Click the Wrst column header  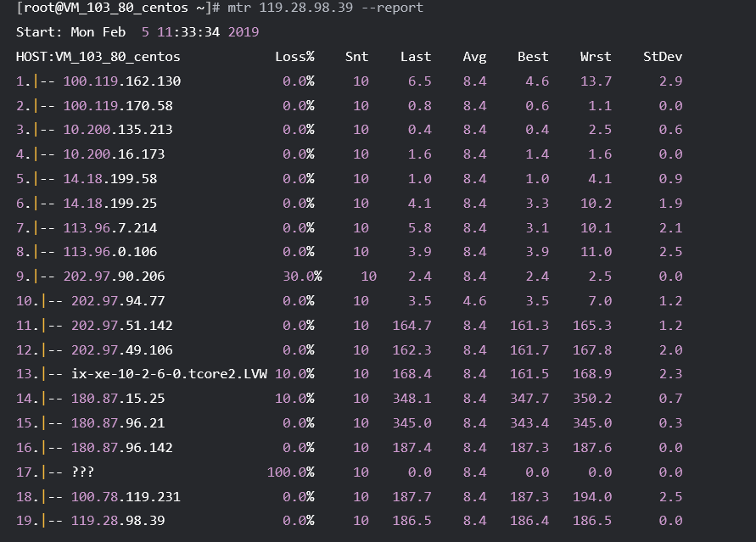tap(596, 57)
